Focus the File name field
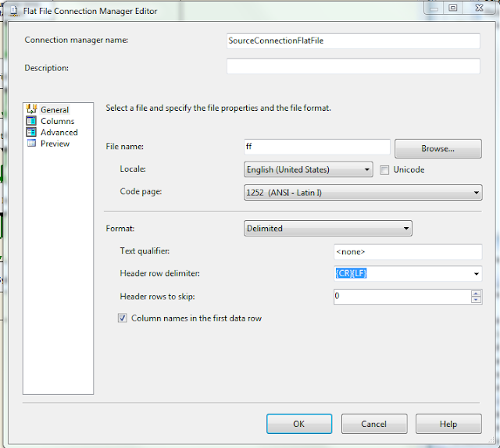Screen dimensions: 500x448 coord(317,147)
